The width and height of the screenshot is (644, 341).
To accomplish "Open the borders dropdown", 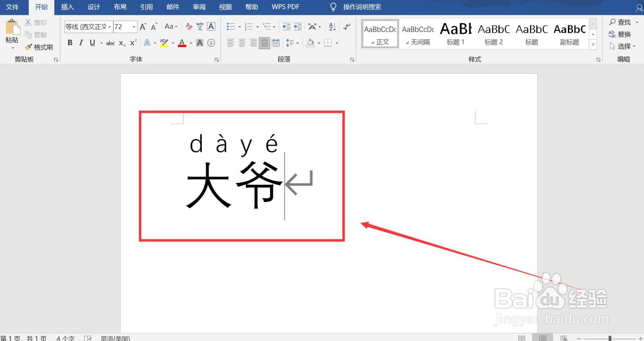I will pos(337,43).
